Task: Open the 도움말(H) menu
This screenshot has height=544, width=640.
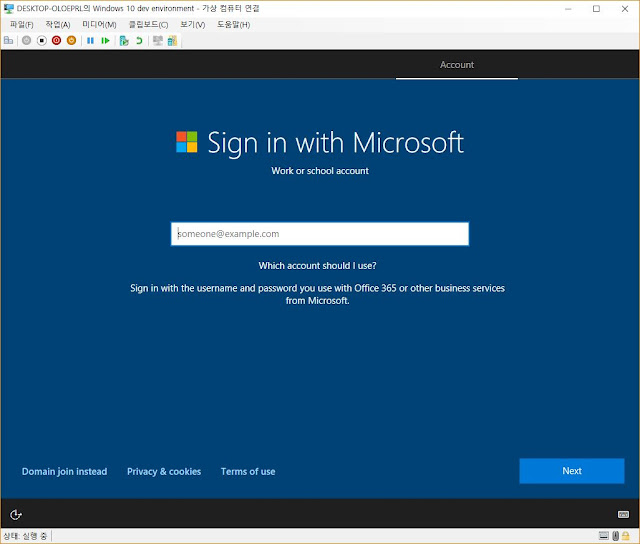Action: (x=233, y=24)
